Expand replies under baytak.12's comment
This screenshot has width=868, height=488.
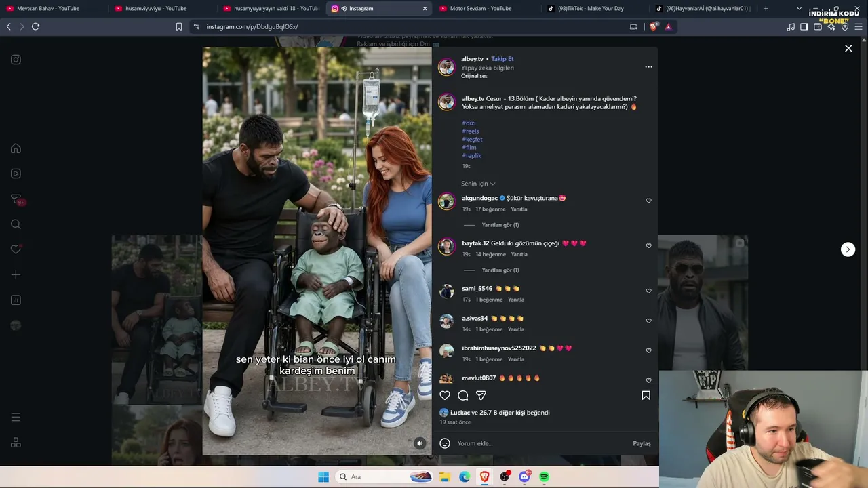[x=500, y=270]
